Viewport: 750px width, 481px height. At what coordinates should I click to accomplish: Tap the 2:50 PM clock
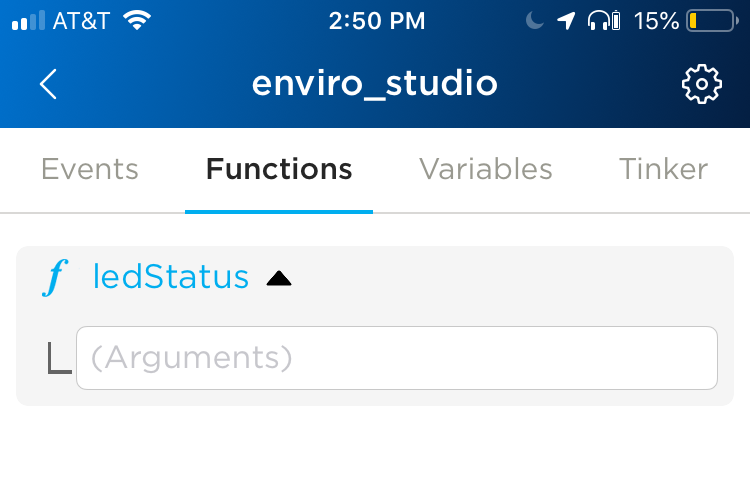(376, 21)
